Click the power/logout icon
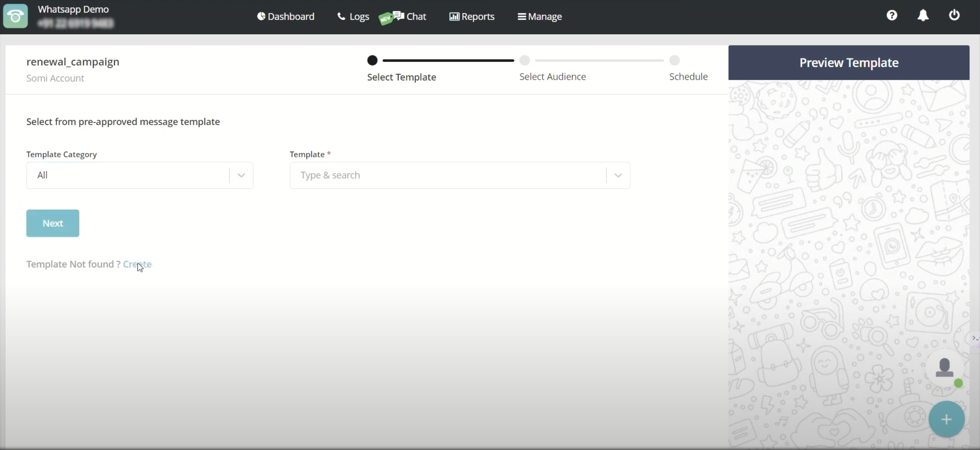This screenshot has height=450, width=980. pos(954,16)
